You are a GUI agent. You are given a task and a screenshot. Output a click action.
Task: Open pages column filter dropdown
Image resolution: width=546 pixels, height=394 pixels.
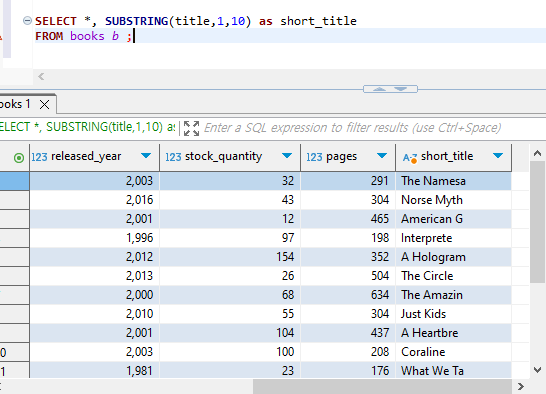(382, 156)
